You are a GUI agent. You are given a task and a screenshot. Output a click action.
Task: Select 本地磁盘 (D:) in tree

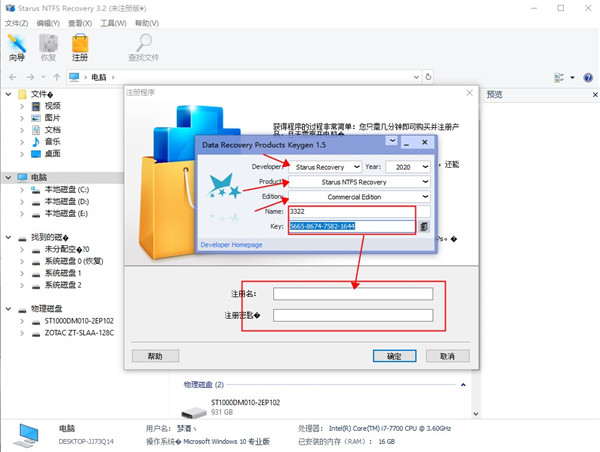tap(67, 202)
